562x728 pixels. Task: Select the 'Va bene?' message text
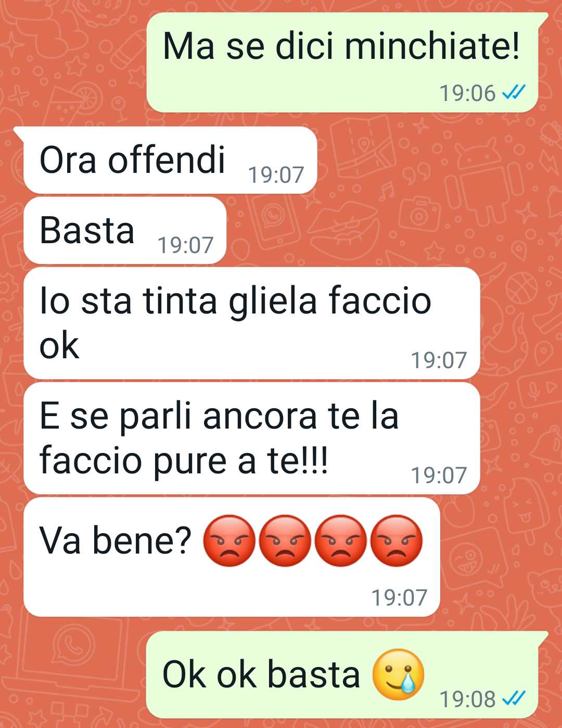pyautogui.click(x=116, y=541)
